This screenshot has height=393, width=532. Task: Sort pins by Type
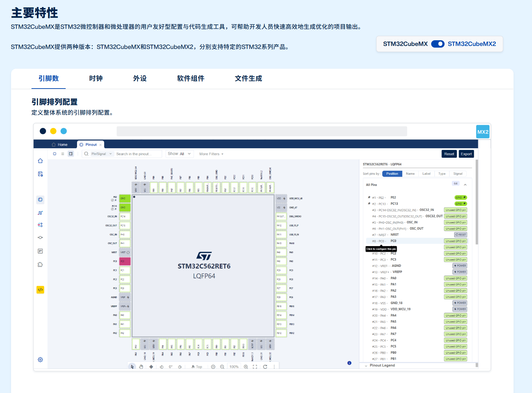click(442, 174)
